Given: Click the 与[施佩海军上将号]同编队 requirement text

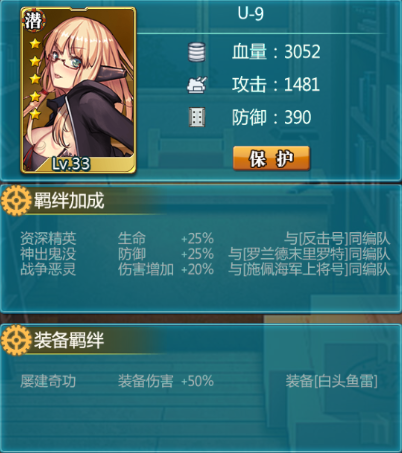Looking at the screenshot, I should (x=309, y=269).
